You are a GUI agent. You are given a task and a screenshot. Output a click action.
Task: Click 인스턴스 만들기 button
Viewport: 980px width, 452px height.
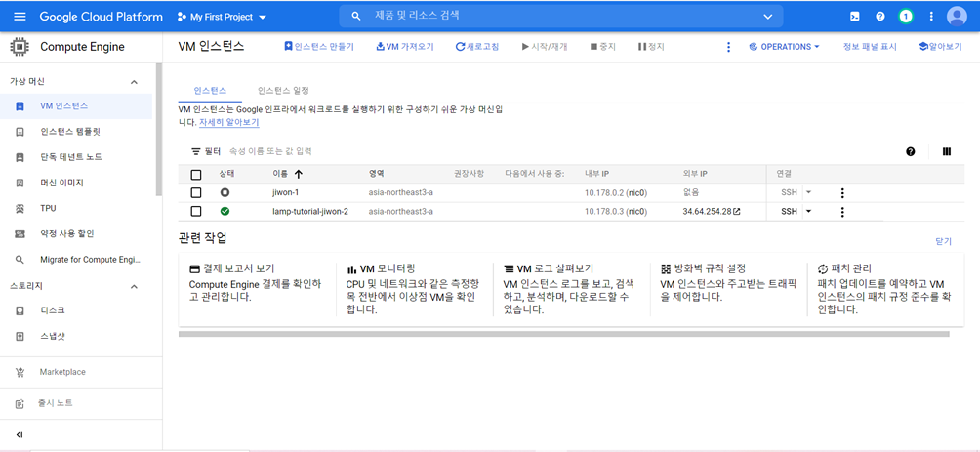click(319, 47)
